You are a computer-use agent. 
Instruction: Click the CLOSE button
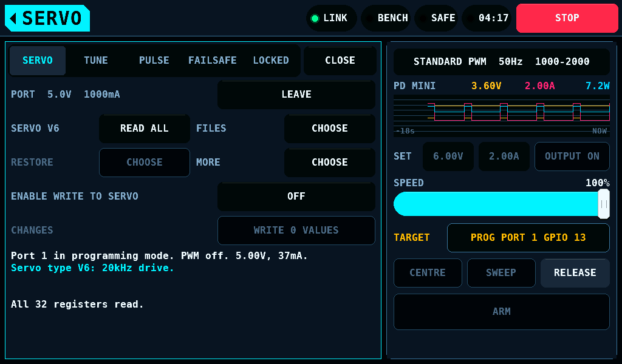pos(340,61)
